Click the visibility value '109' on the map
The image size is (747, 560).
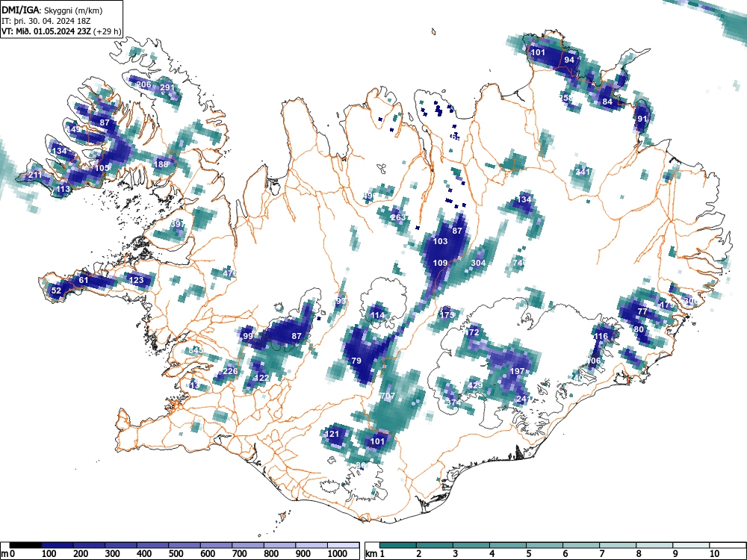tap(440, 263)
